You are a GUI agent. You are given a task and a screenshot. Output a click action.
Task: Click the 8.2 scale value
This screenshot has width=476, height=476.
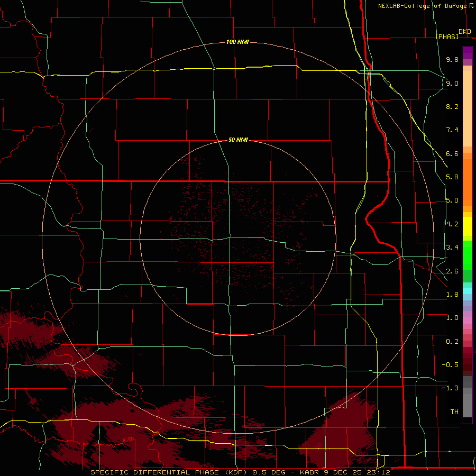(x=452, y=106)
